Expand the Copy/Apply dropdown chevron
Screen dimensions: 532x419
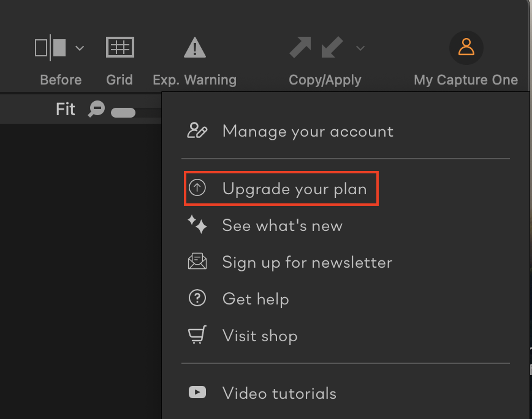pos(360,48)
